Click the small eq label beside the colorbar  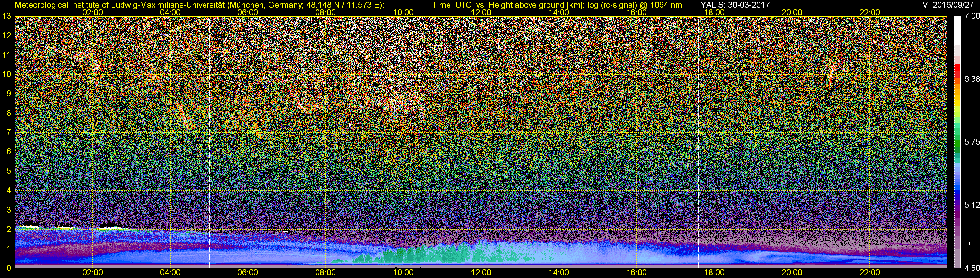[968, 242]
